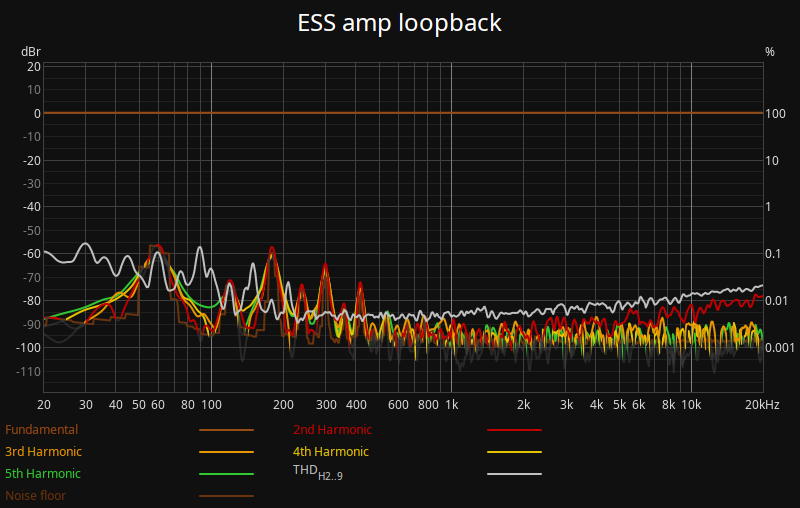Click the -60 dBr axis label
Viewport: 800px width, 508px height.
coord(32,253)
